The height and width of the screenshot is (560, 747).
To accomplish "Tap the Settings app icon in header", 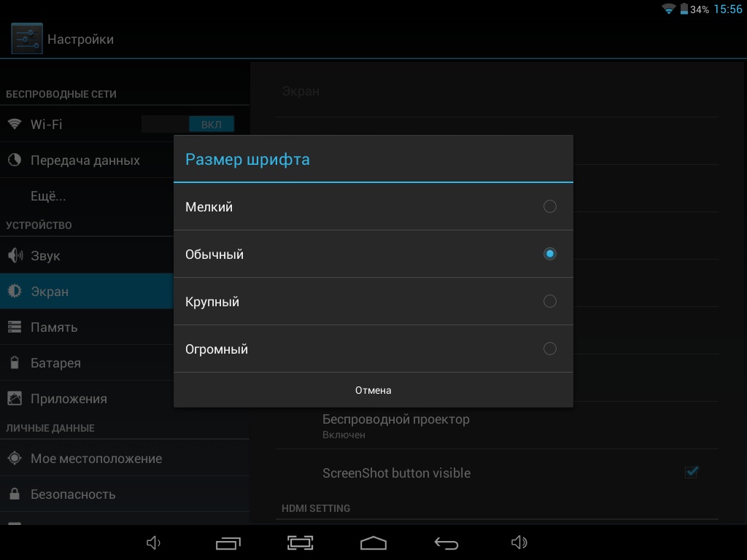I will coord(27,39).
